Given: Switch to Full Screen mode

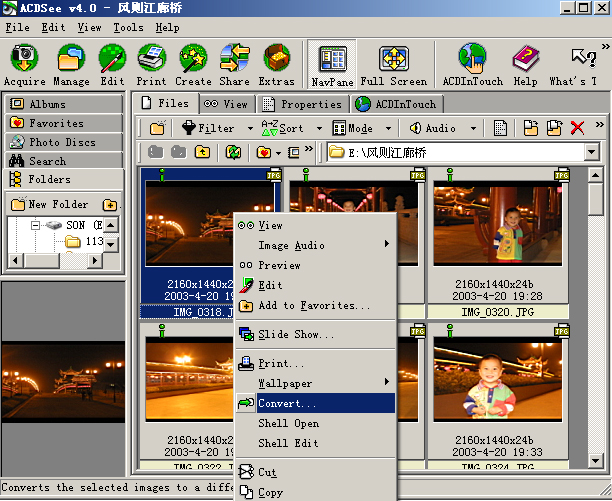Looking at the screenshot, I should coord(393,64).
